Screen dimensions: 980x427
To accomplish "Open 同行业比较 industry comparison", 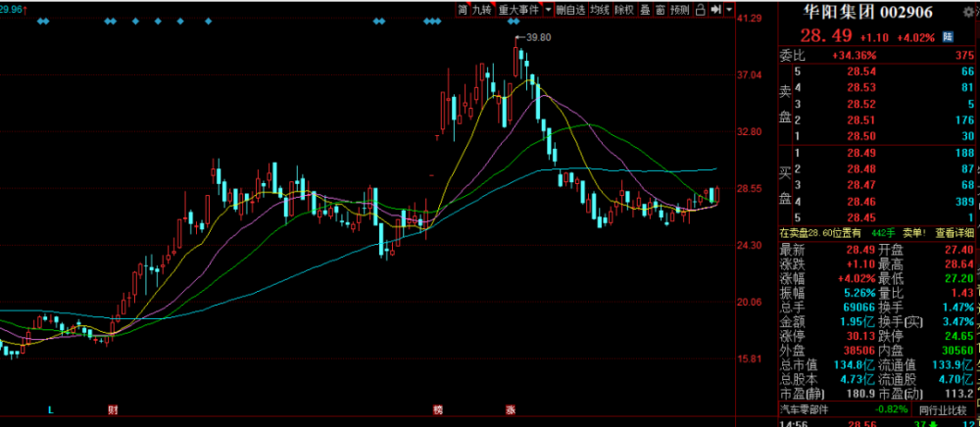I will click(942, 410).
